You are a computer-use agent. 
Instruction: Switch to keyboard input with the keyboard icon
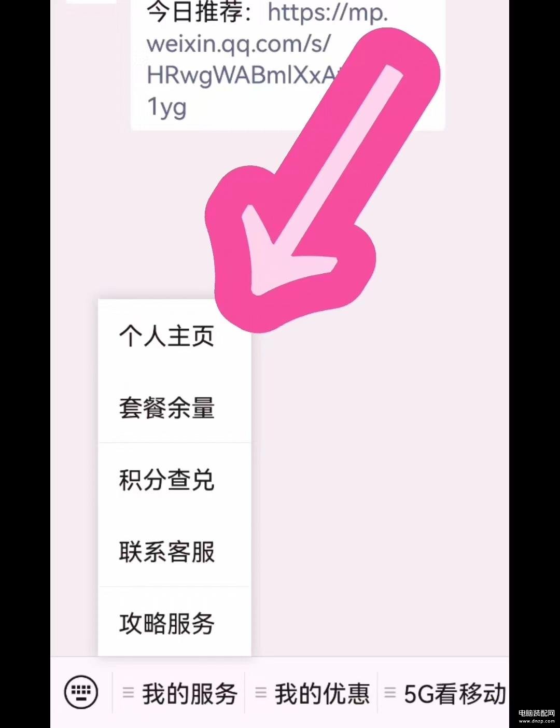(x=81, y=692)
